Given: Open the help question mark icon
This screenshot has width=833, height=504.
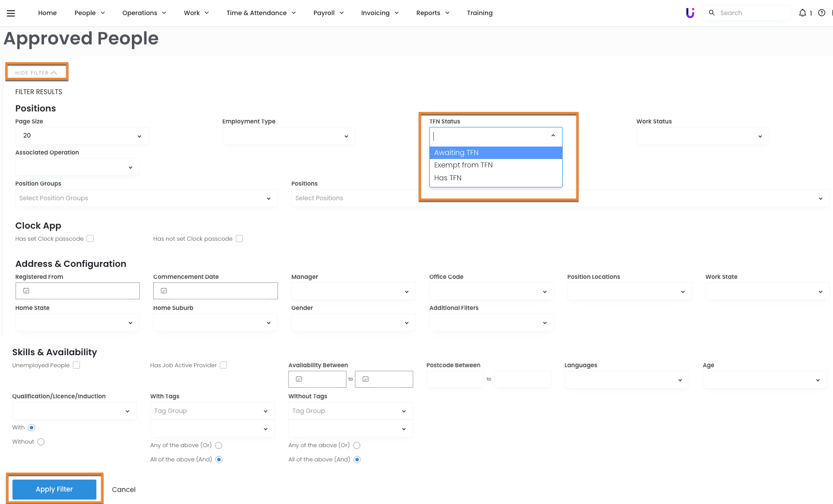Looking at the screenshot, I should tap(821, 13).
